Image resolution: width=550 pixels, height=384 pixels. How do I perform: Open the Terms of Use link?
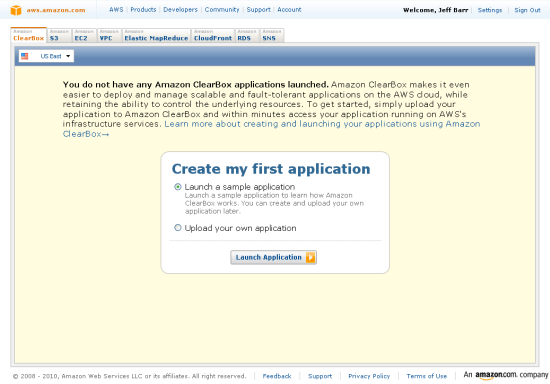tap(427, 376)
